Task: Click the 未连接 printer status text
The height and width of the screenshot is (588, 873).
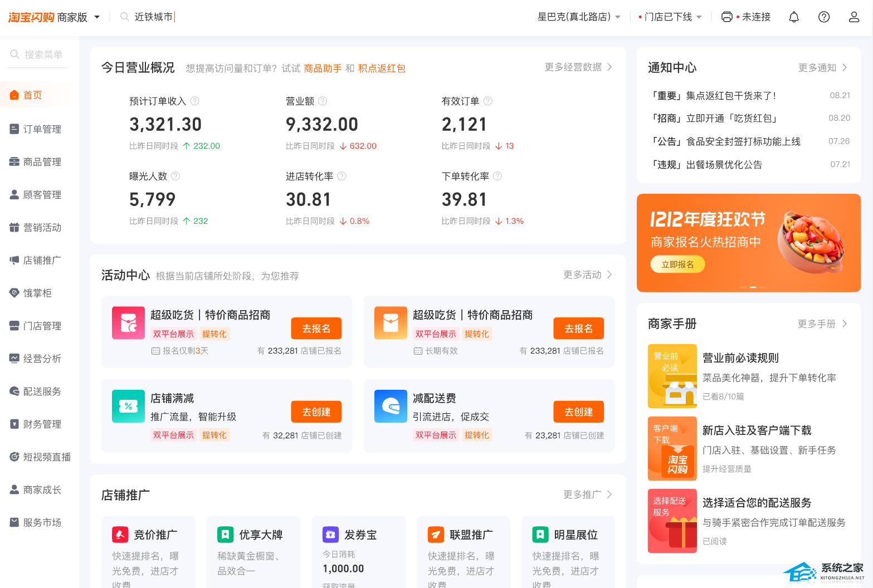Action: (x=756, y=17)
